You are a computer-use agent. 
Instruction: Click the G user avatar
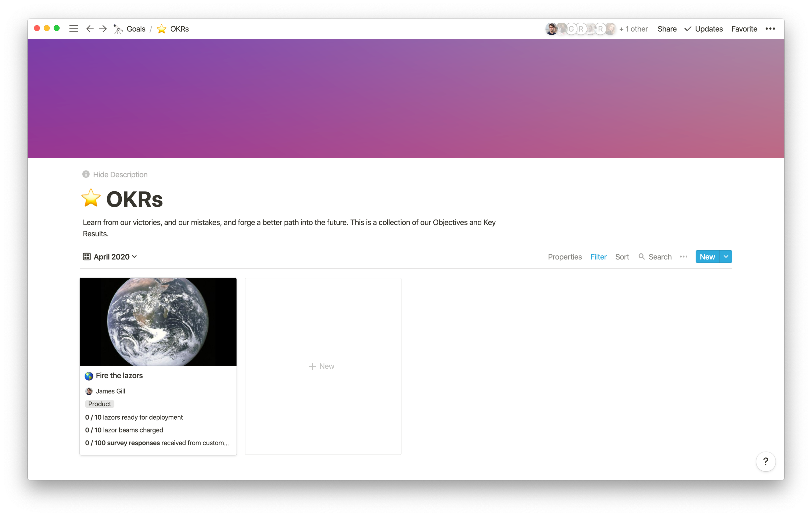(571, 29)
